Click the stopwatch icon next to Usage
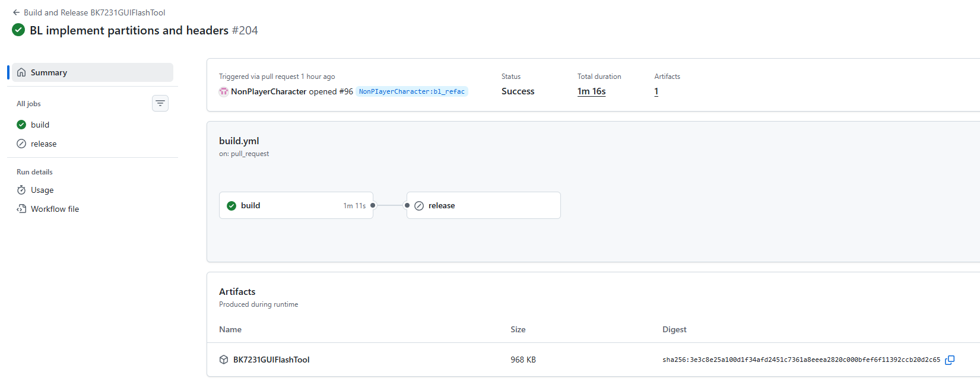 click(21, 190)
